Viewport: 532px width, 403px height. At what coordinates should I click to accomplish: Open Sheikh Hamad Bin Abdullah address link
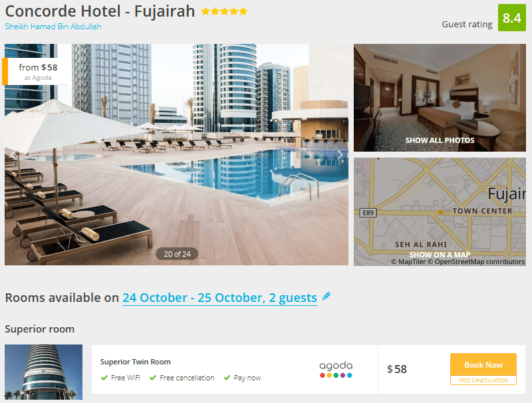53,27
